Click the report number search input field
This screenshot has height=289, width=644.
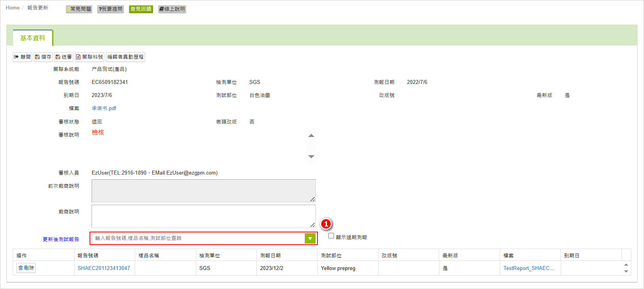[x=198, y=238]
